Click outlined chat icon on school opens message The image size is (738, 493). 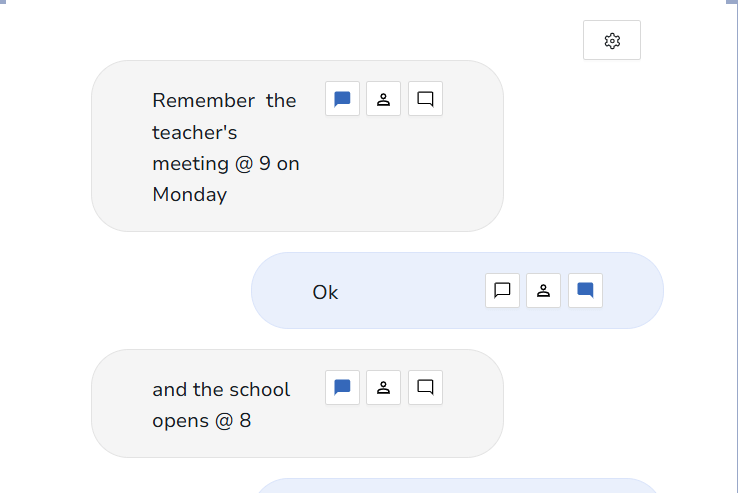point(425,388)
